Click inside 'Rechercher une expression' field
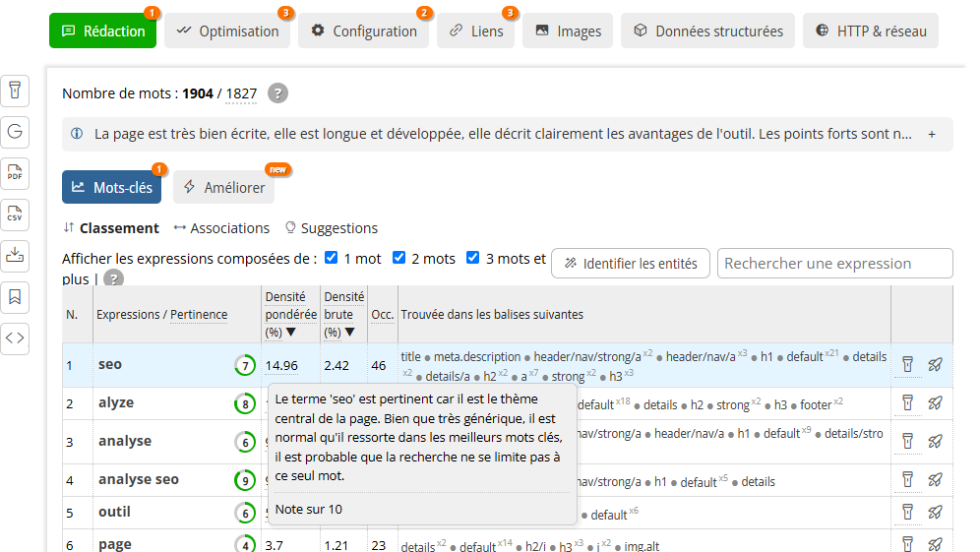Viewport: 980px width, 552px height. [x=835, y=263]
